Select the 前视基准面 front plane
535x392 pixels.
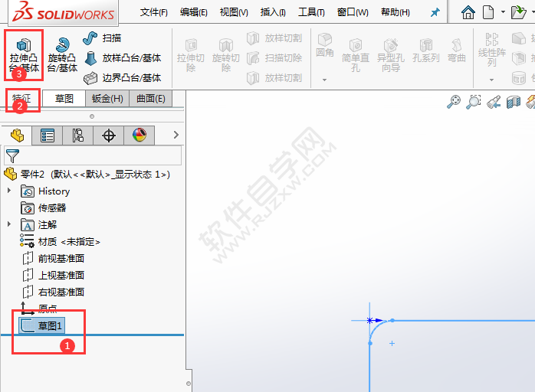point(53,258)
